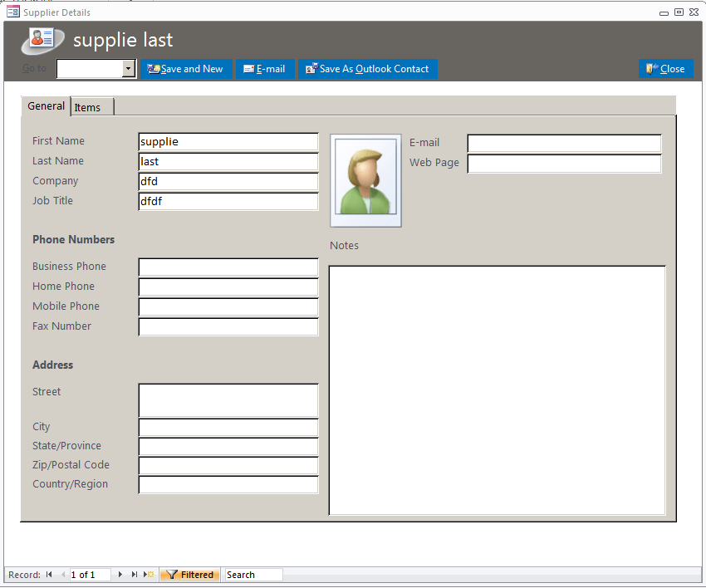
Task: Click the Business Phone input field
Action: (228, 267)
